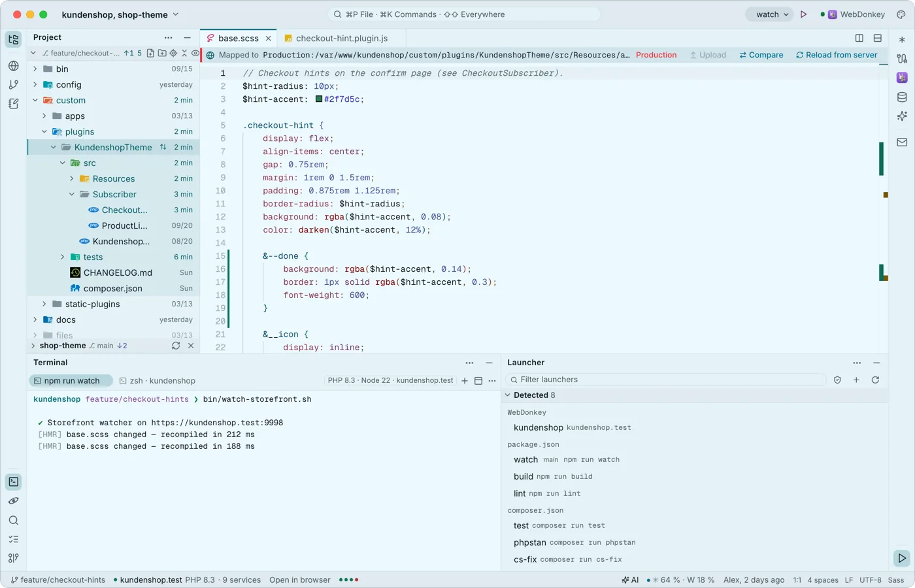The width and height of the screenshot is (915, 588).
Task: Add a new launcher with plus icon
Action: pos(856,380)
